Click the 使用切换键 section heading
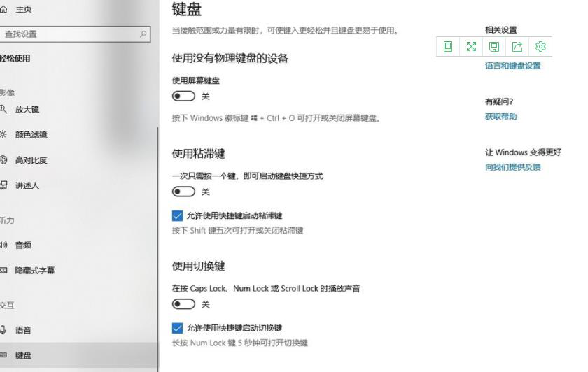 pos(198,266)
